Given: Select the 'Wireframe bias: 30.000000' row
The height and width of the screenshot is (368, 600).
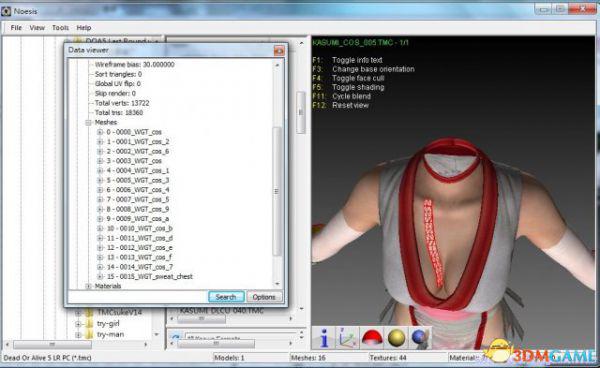Looking at the screenshot, I should [135, 65].
